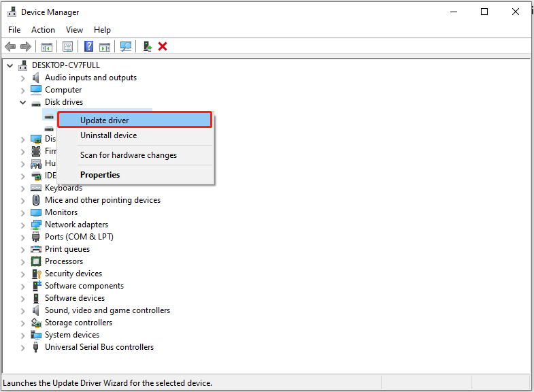Click the Back arrow toolbar icon
This screenshot has height=392, width=534.
point(11,46)
